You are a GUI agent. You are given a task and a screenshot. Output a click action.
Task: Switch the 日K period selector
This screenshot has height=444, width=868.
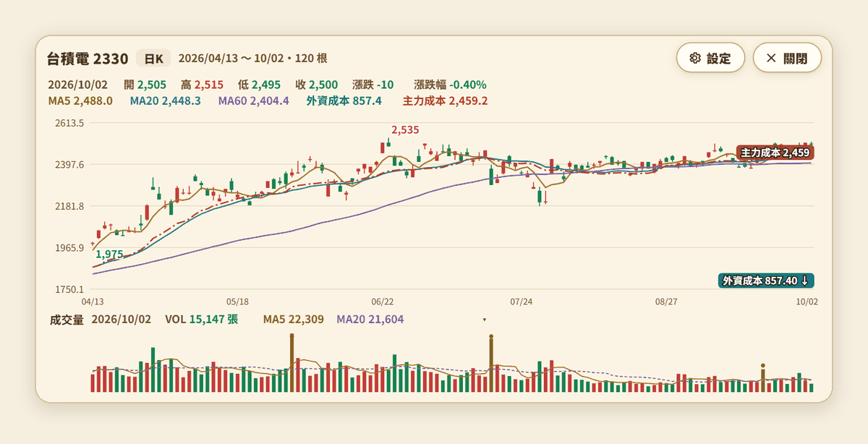click(x=153, y=59)
